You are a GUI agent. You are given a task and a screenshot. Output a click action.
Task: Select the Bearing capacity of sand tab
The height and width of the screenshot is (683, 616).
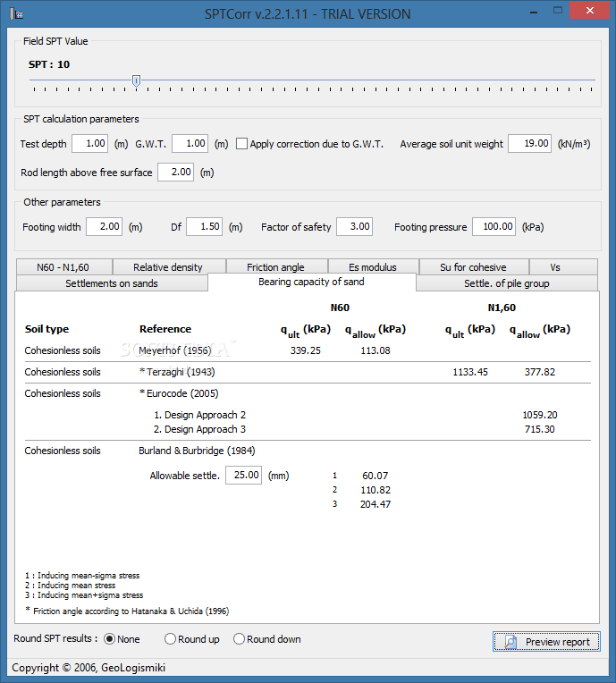[x=311, y=282]
